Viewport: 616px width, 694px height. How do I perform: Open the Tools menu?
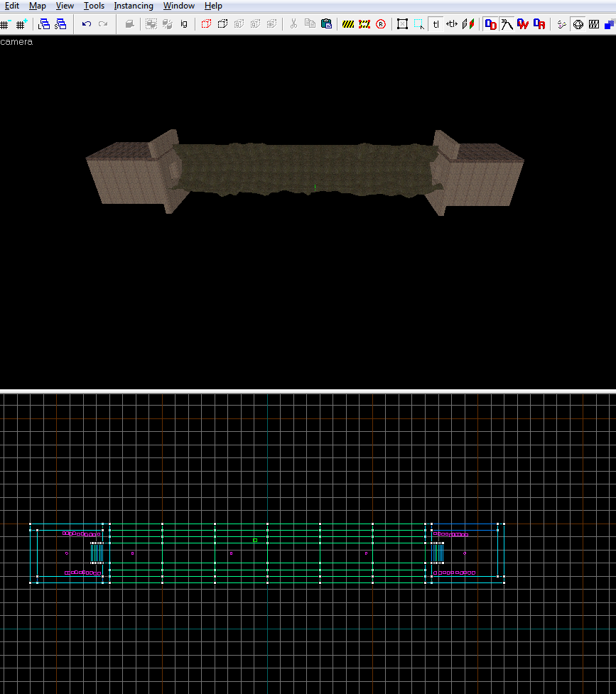pos(94,6)
